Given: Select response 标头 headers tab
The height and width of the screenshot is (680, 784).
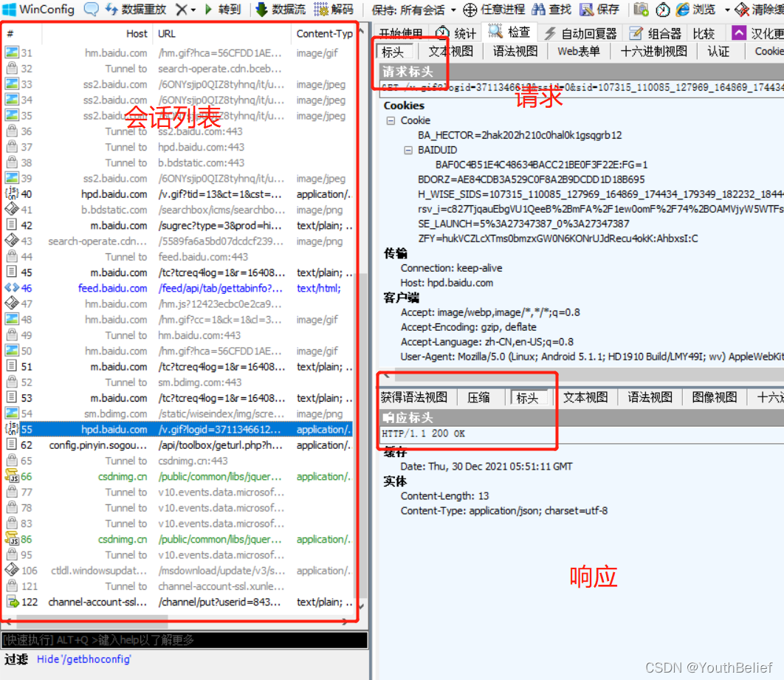Looking at the screenshot, I should pos(527,398).
